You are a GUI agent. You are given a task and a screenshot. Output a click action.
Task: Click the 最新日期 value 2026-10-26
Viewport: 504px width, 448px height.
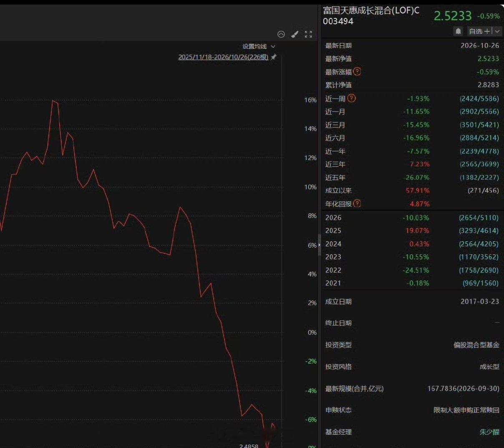(480, 46)
